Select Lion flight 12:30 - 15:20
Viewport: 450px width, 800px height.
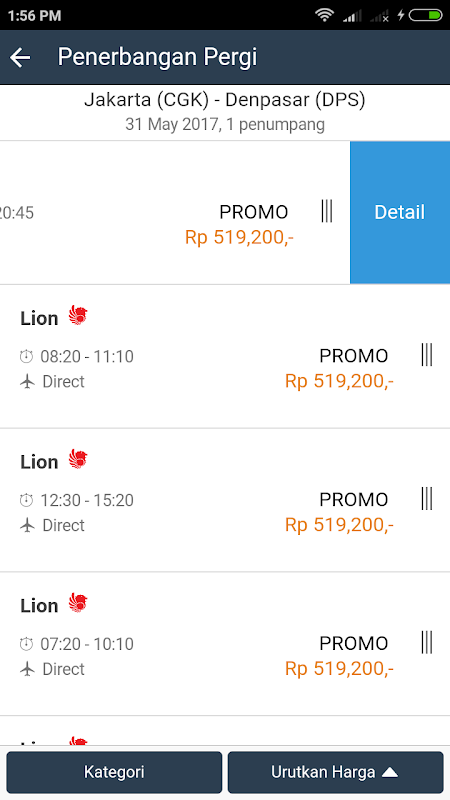click(x=225, y=500)
